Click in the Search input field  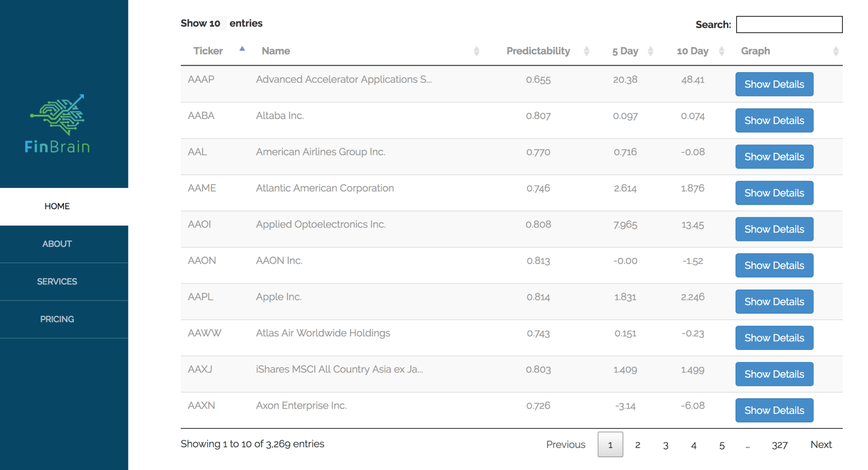click(789, 25)
